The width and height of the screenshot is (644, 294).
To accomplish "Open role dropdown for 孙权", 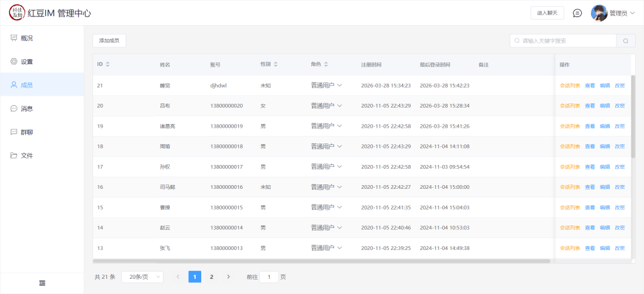I will (x=326, y=167).
